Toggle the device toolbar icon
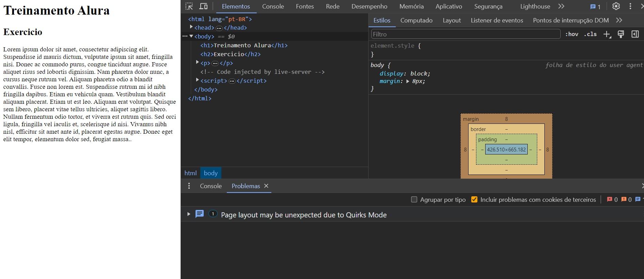644x279 pixels. point(203,6)
